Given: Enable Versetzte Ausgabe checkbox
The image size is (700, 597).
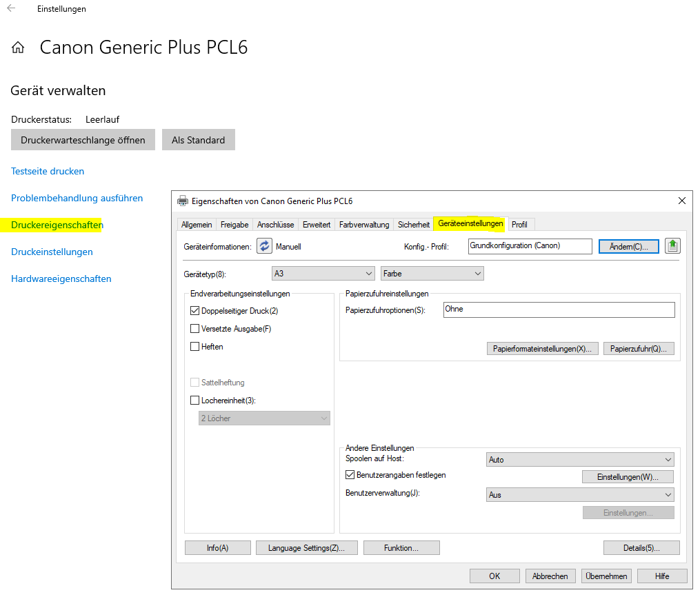Looking at the screenshot, I should (194, 328).
